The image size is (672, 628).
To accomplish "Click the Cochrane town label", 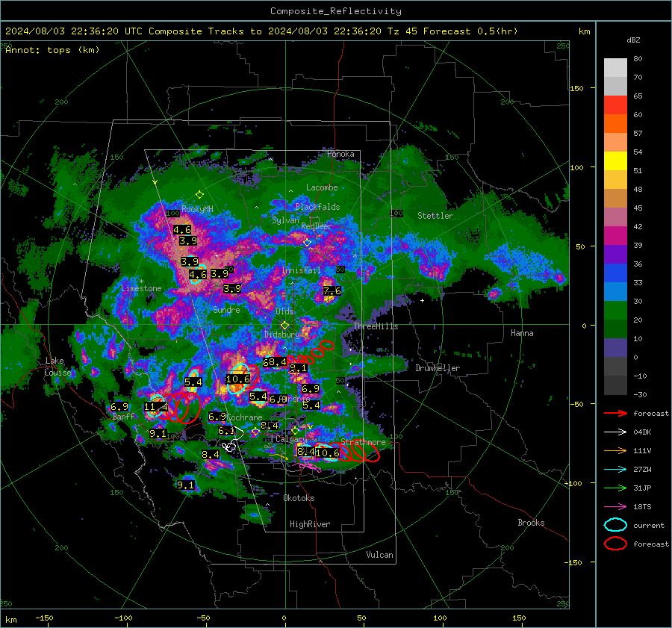I will [244, 417].
